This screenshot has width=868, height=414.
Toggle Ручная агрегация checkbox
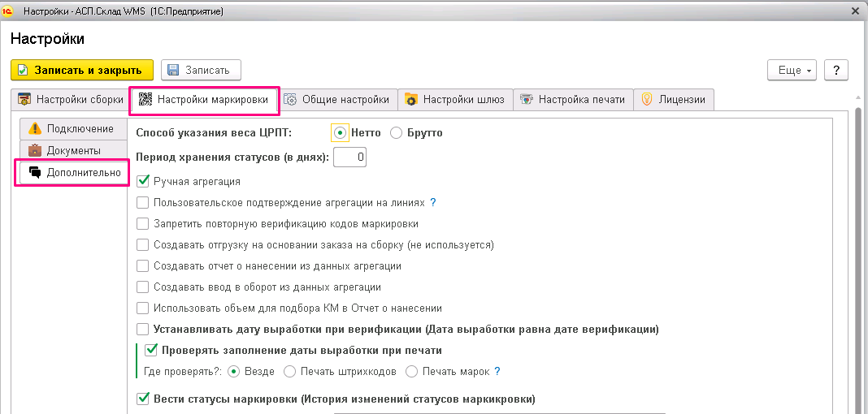click(x=143, y=181)
